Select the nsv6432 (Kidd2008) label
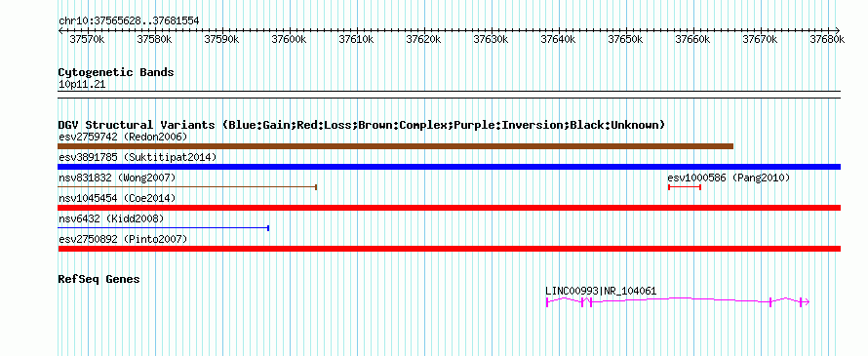The width and height of the screenshot is (868, 356). click(x=111, y=218)
